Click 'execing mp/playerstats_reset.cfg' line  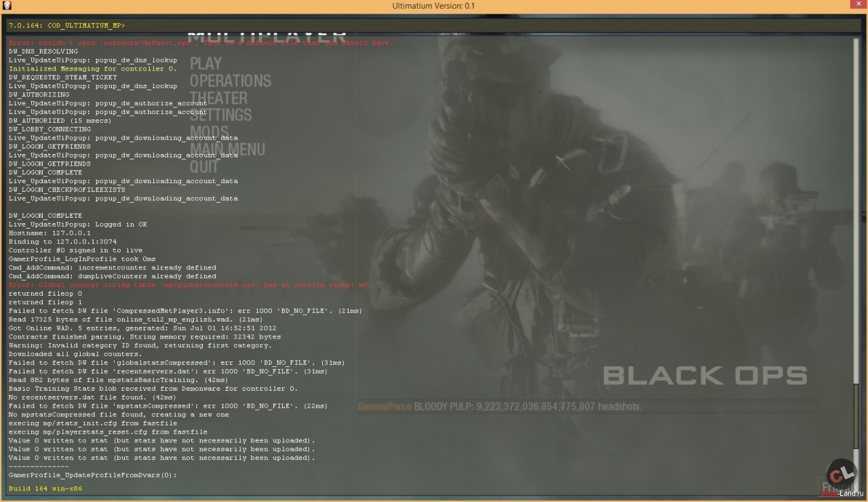[108, 432]
